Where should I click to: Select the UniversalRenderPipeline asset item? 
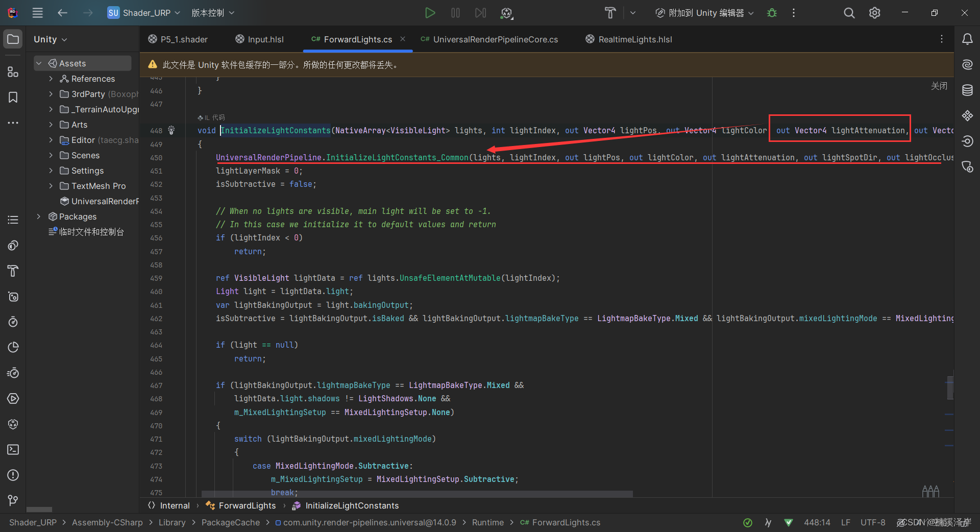click(100, 201)
